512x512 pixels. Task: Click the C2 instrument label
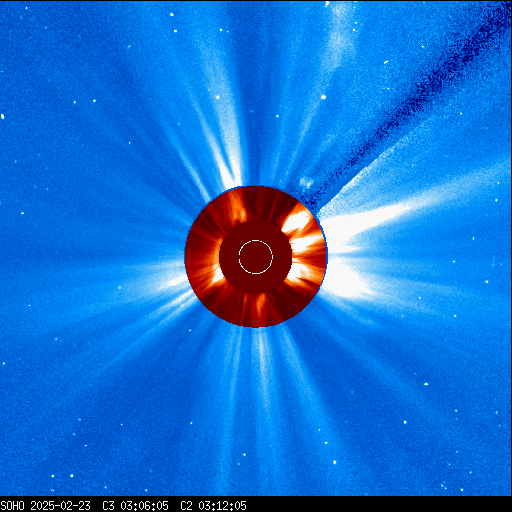[x=186, y=506]
